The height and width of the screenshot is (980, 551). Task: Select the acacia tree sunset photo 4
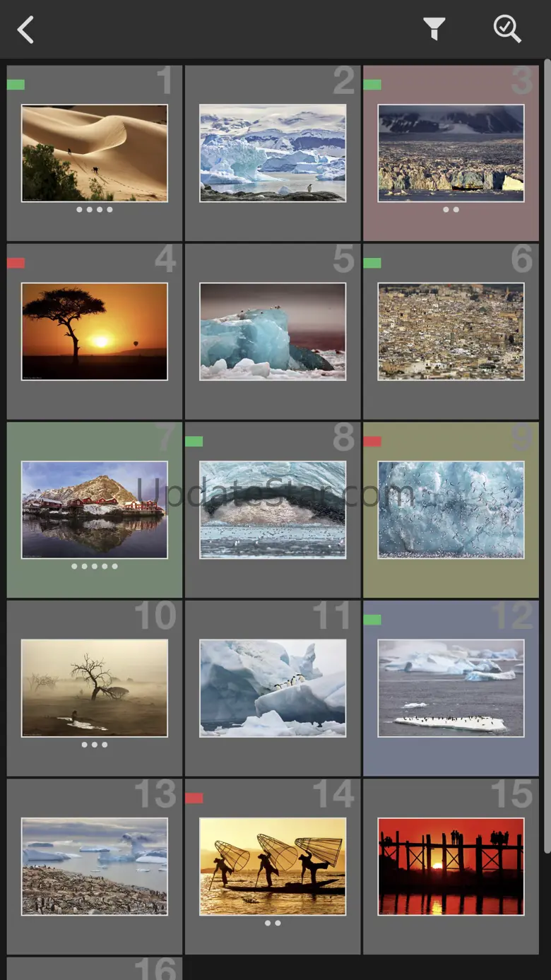tap(94, 331)
